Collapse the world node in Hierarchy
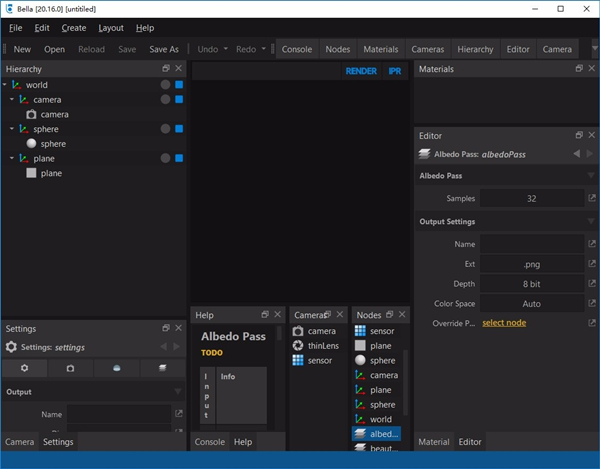 6,85
